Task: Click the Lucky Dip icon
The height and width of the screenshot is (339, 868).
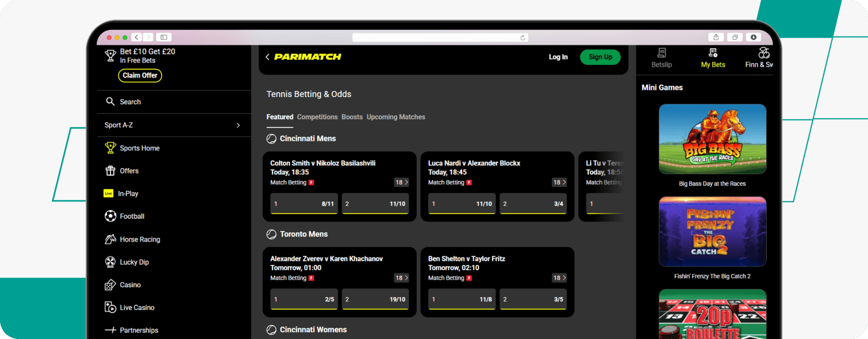Action: (x=110, y=262)
